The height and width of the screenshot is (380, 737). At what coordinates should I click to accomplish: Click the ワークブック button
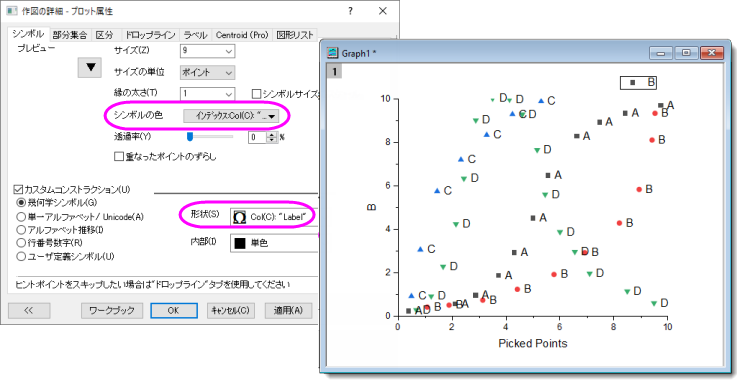click(x=112, y=310)
